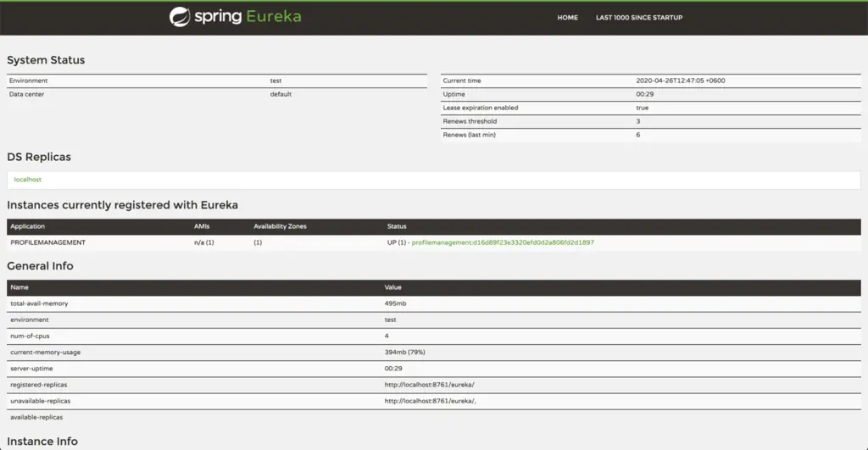Select the PROFILEMANAGEMENT application cell
Image resolution: width=868 pixels, height=450 pixels.
pyautogui.click(x=47, y=242)
